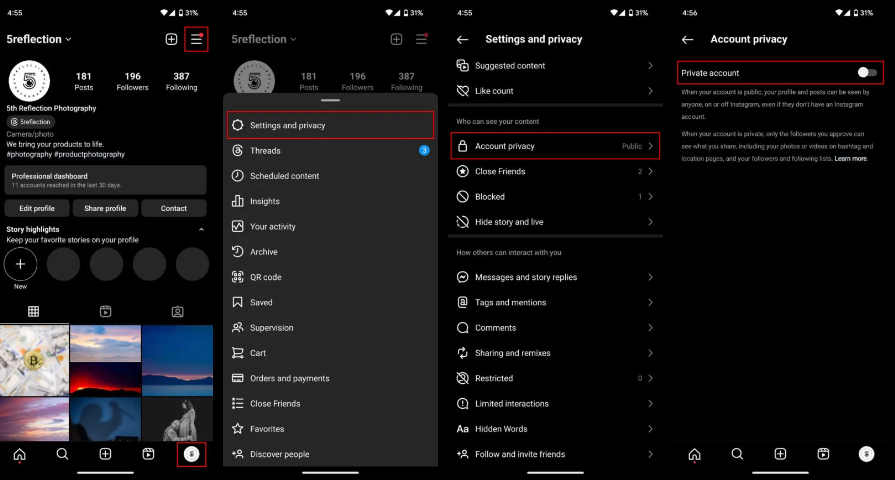Open the Professional dashboard card
The image size is (895, 480).
(x=106, y=180)
